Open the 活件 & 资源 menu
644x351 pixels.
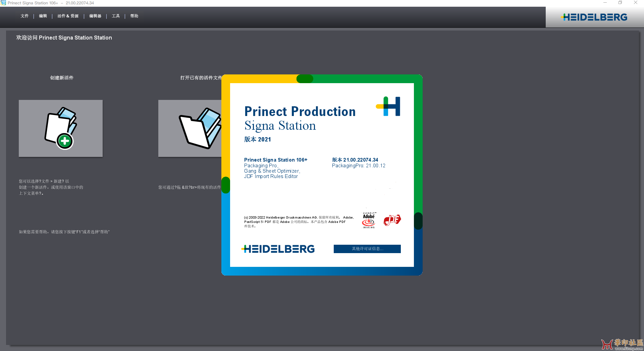click(68, 16)
